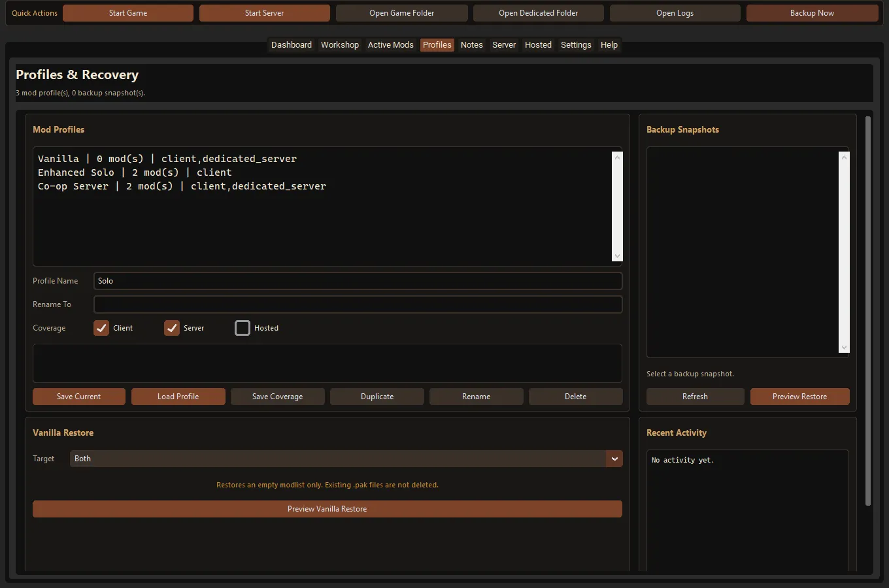Go to the Settings tab

click(x=576, y=45)
